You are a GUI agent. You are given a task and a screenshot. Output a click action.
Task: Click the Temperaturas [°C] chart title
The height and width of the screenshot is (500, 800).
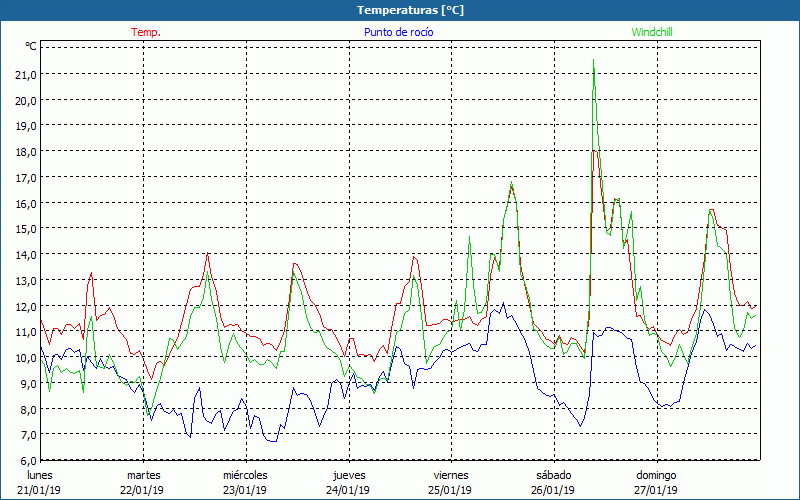[x=410, y=10]
